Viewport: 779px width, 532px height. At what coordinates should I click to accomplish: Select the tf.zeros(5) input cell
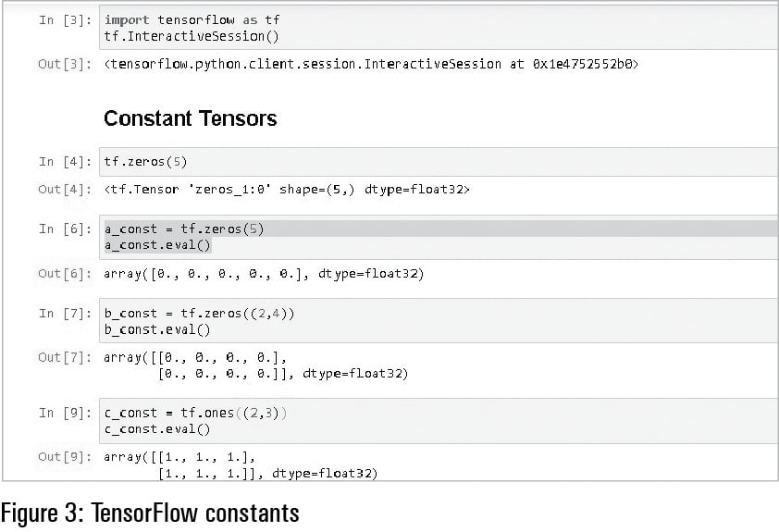click(435, 161)
